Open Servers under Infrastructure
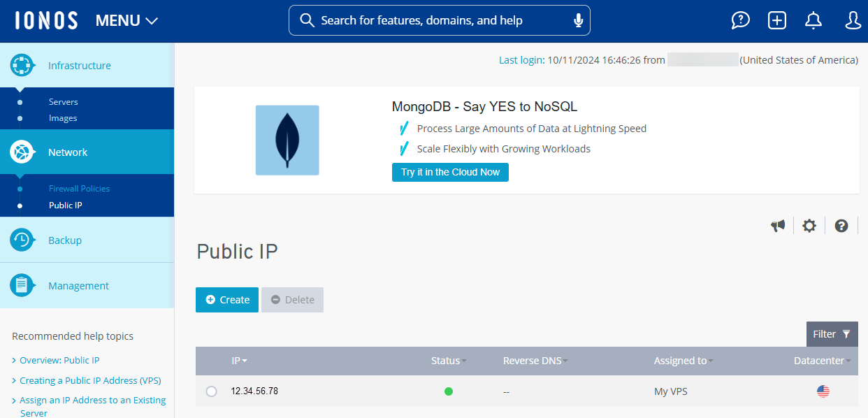The image size is (868, 418). pyautogui.click(x=63, y=101)
